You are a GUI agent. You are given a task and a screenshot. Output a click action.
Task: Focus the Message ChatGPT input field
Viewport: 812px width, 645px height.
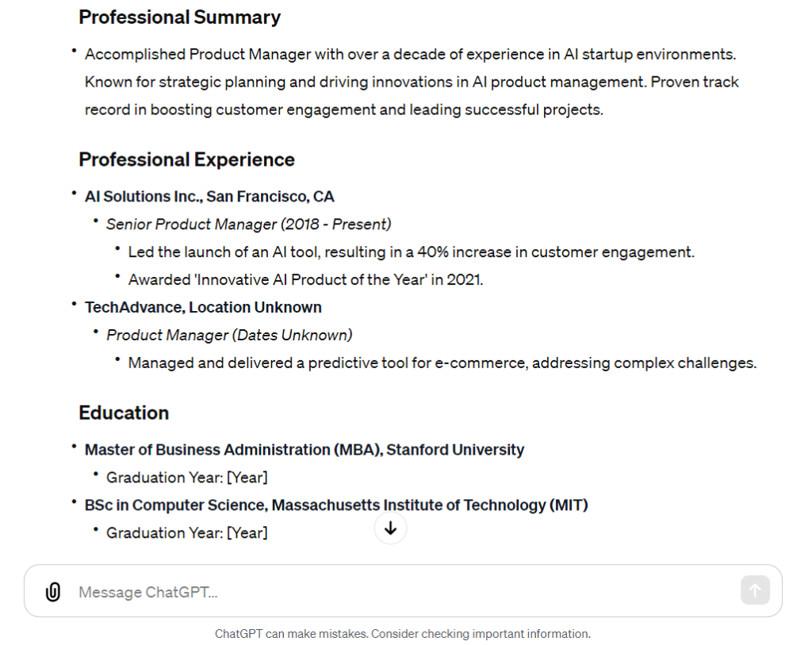(396, 592)
